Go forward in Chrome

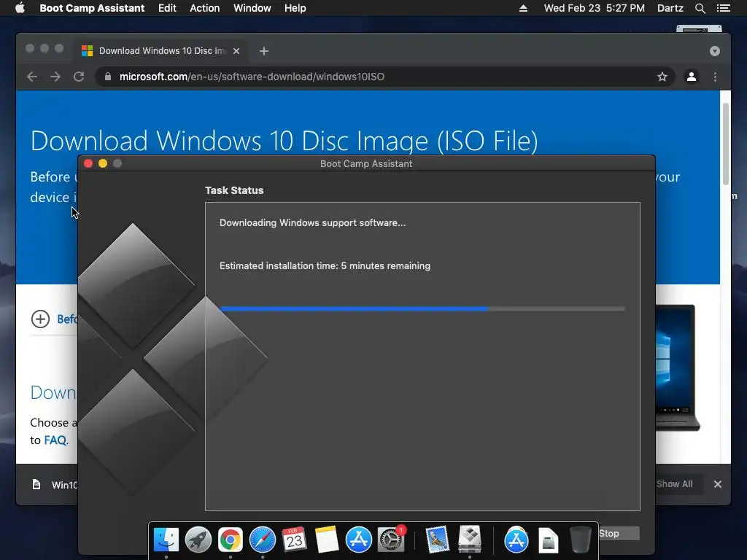[55, 77]
